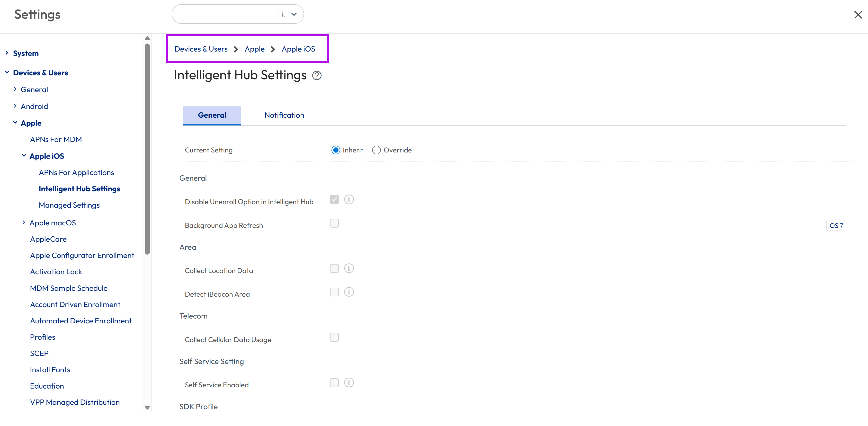Expand the System tree section
Viewport: 868px width, 426px height.
[7, 53]
